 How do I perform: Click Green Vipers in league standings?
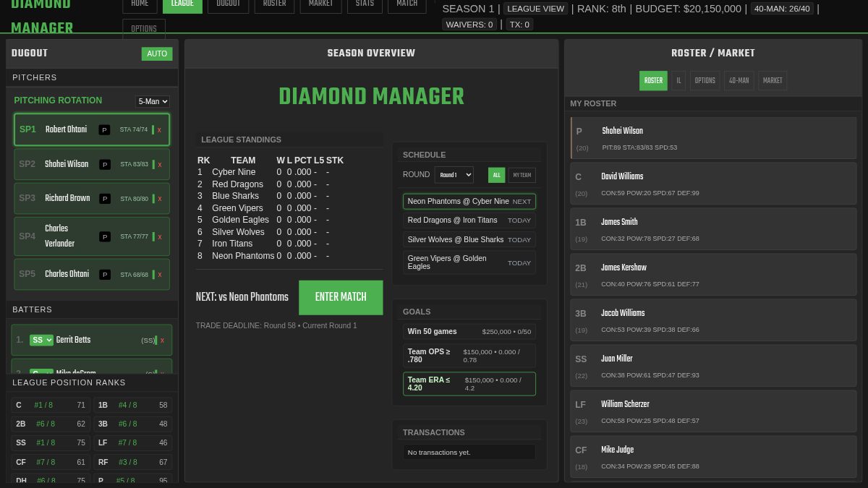coord(238,208)
